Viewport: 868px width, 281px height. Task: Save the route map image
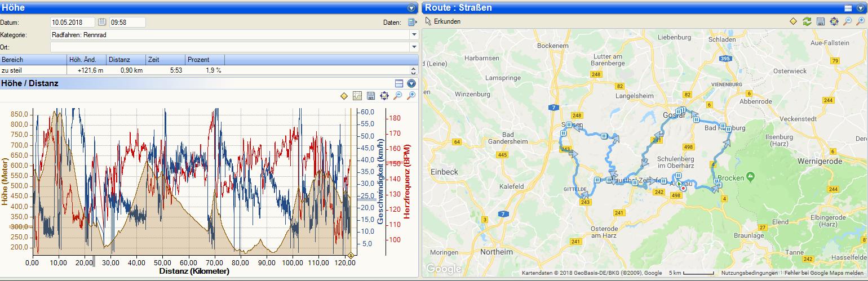(x=821, y=21)
